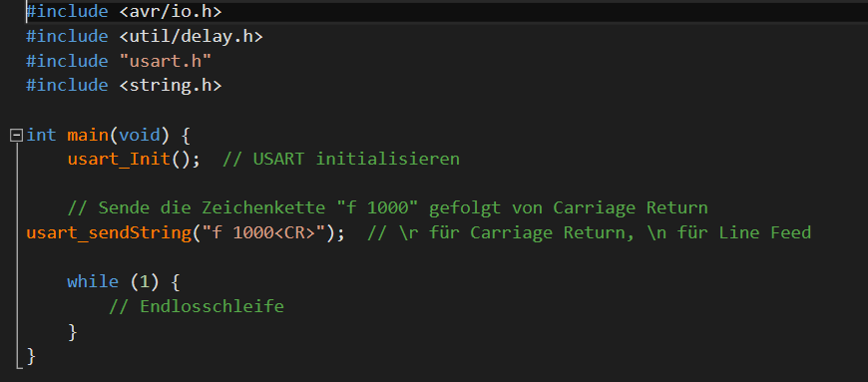Click the int keyword before main
Viewport: 868px width, 382px height.
42,135
